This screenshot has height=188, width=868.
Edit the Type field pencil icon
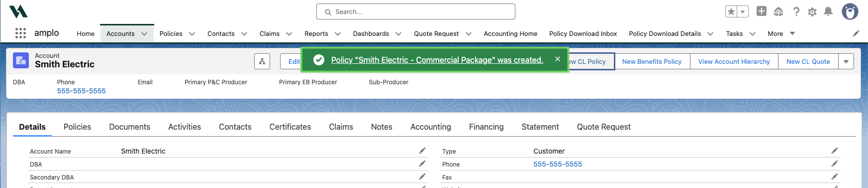[x=835, y=151]
